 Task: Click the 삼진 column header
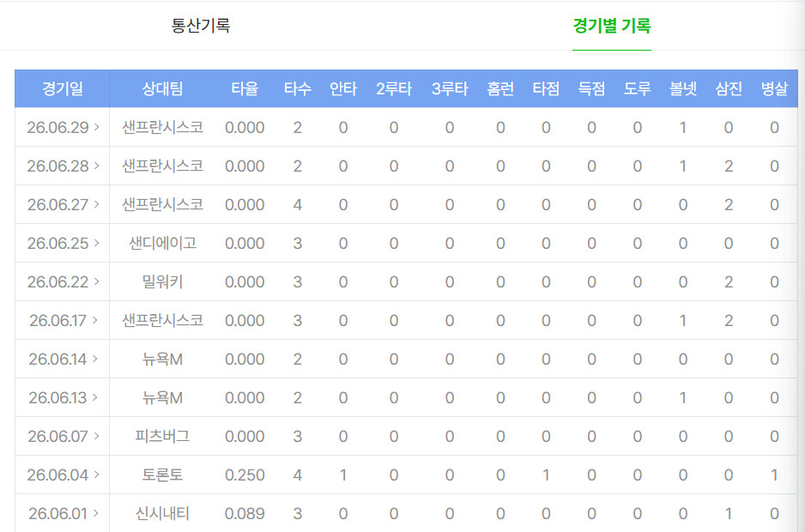click(729, 89)
